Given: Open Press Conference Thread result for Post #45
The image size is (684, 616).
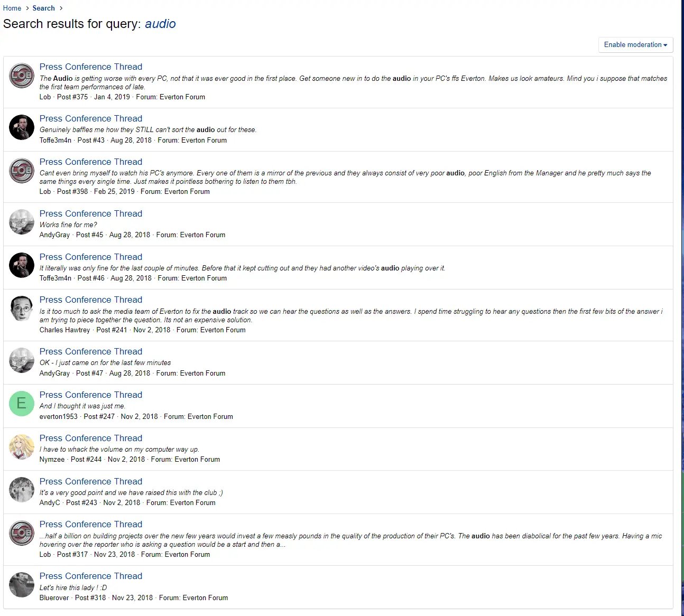Looking at the screenshot, I should [x=91, y=213].
